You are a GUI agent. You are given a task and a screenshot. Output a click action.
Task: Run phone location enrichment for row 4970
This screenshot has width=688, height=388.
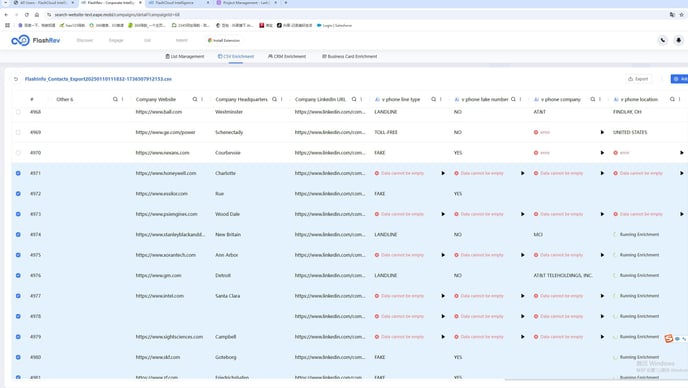pos(681,153)
